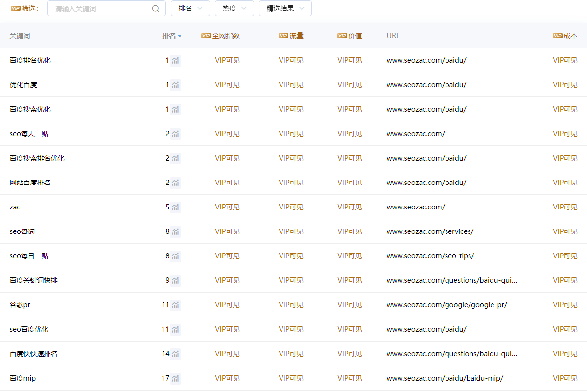Click keyword 百度搜索优化
The image size is (587, 392).
(x=30, y=109)
